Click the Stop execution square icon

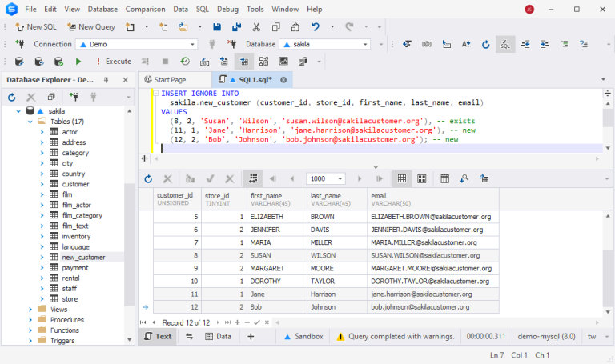(165, 62)
